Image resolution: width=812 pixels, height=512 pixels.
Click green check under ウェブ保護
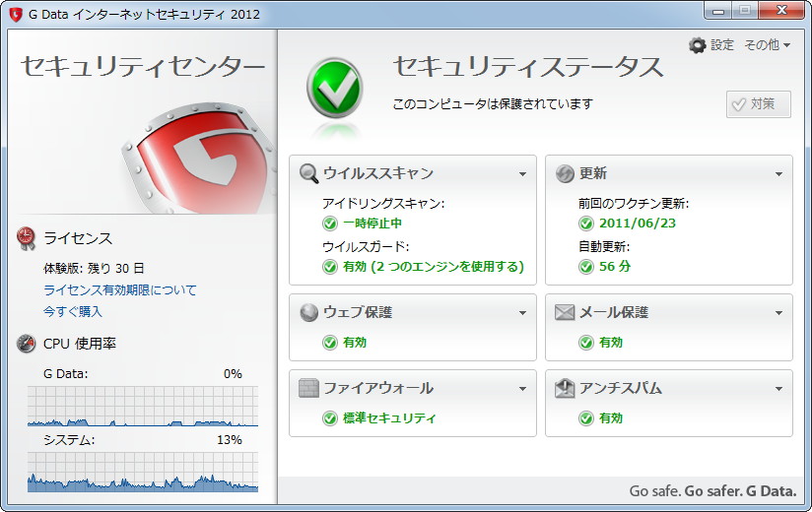pyautogui.click(x=330, y=343)
